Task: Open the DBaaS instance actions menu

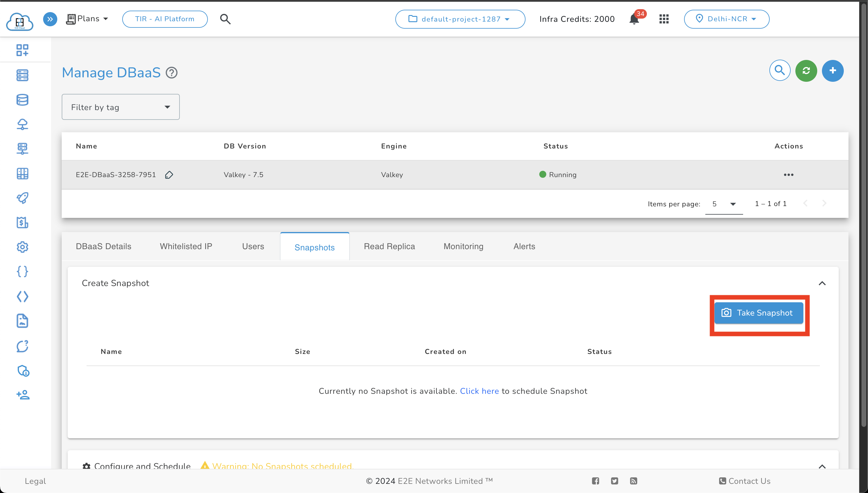Action: (788, 175)
